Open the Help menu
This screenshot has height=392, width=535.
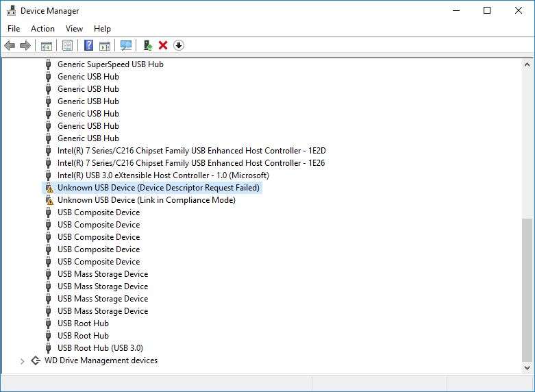click(102, 29)
